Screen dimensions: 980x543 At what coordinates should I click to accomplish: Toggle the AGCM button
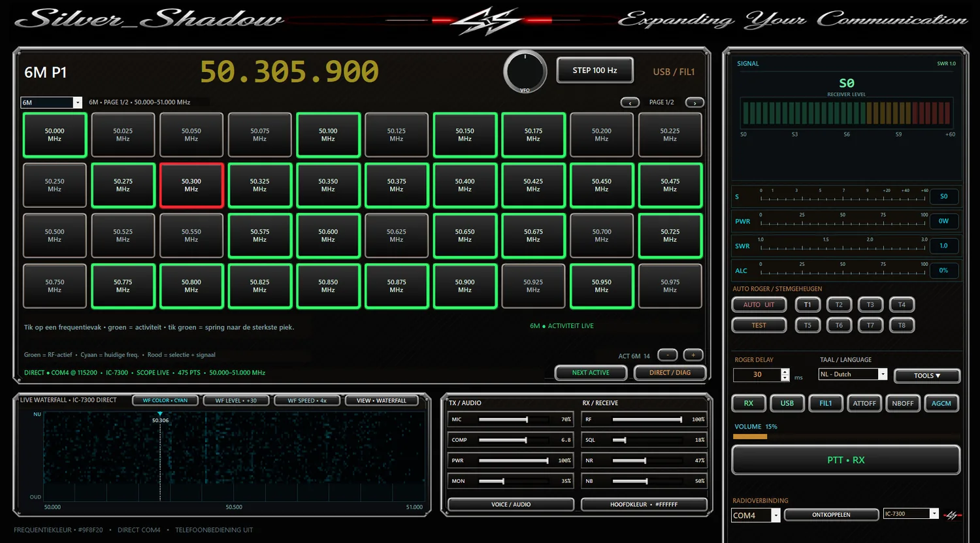pyautogui.click(x=941, y=403)
